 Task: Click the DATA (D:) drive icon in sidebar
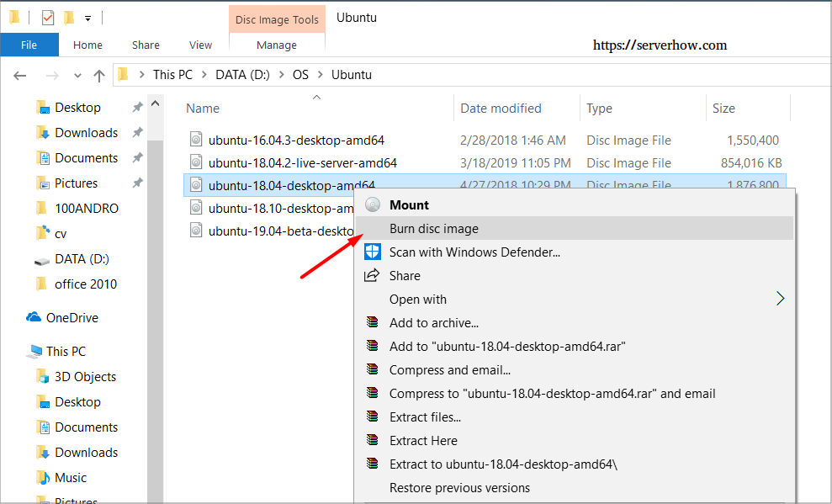42,260
